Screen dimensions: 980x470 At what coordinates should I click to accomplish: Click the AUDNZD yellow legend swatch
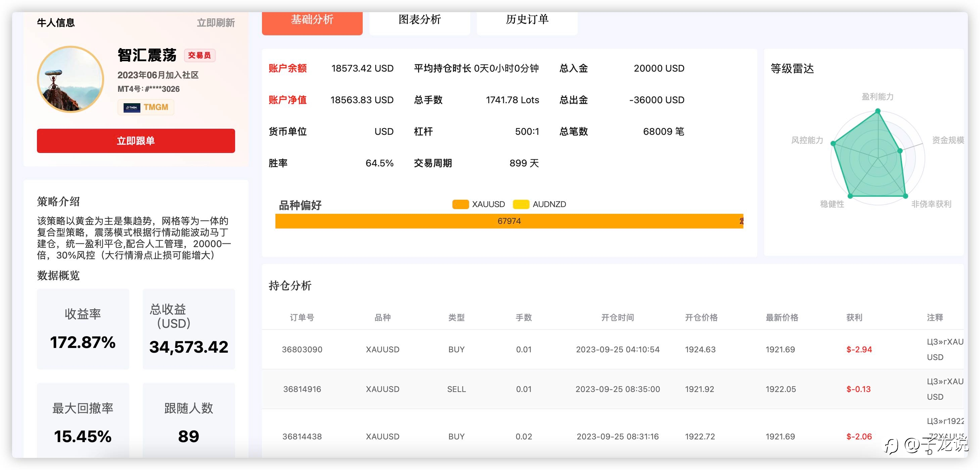point(521,204)
